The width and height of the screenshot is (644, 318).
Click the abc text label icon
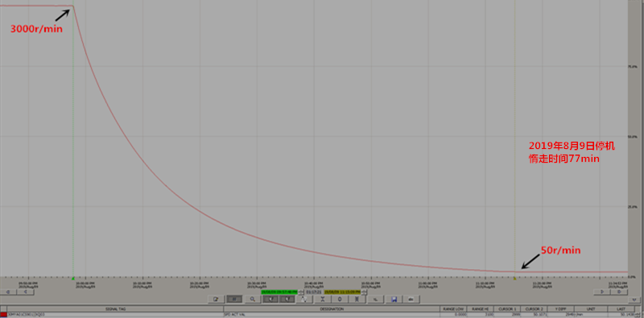(411, 299)
